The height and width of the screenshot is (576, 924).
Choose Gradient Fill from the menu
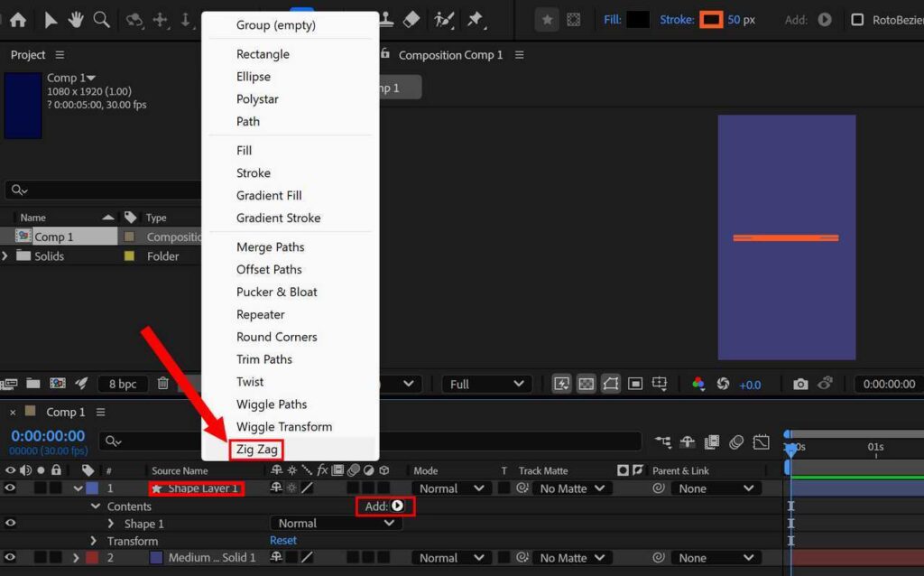269,195
